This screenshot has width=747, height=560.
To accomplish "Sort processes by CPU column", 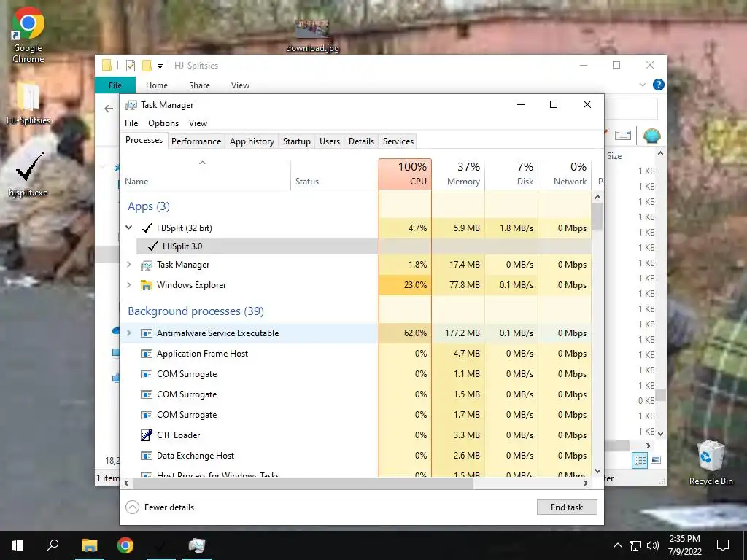I will 405,174.
